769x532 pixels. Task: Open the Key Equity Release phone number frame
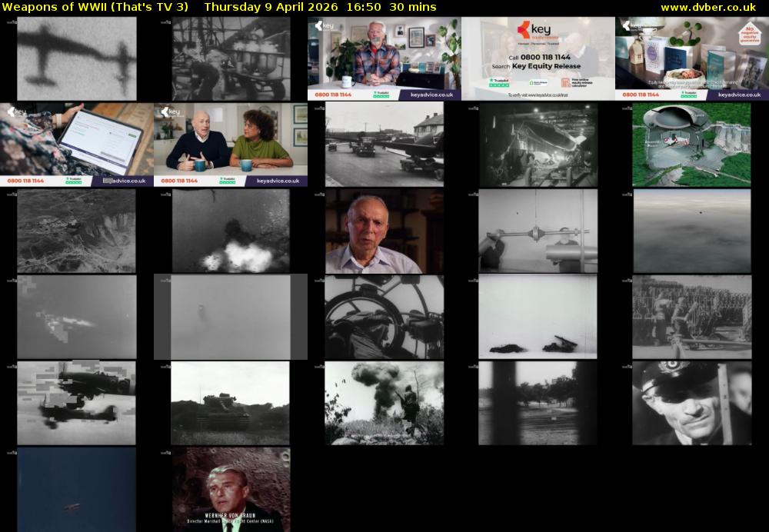(x=538, y=59)
